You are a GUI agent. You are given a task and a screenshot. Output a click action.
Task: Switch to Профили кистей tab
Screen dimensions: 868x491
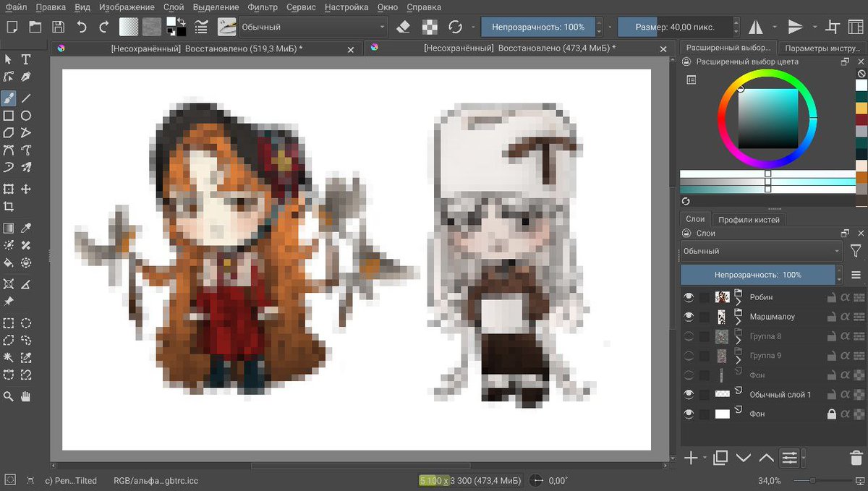(748, 219)
